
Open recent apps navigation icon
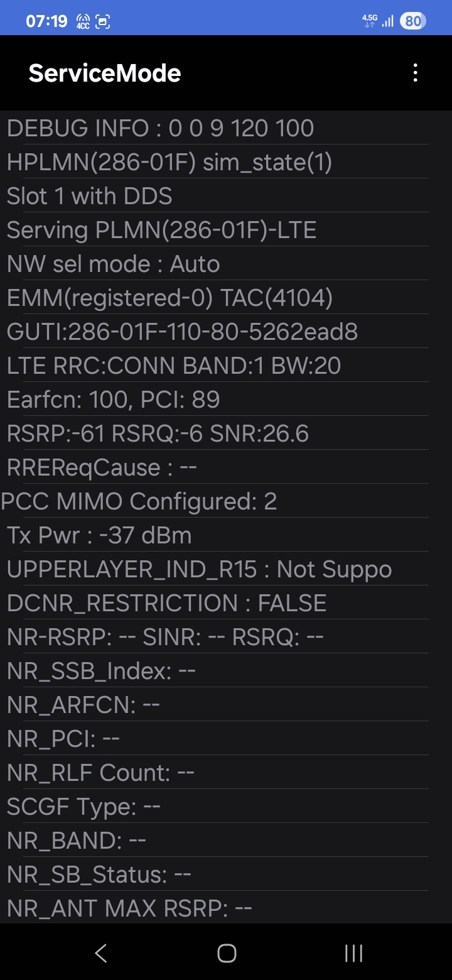pyautogui.click(x=353, y=953)
